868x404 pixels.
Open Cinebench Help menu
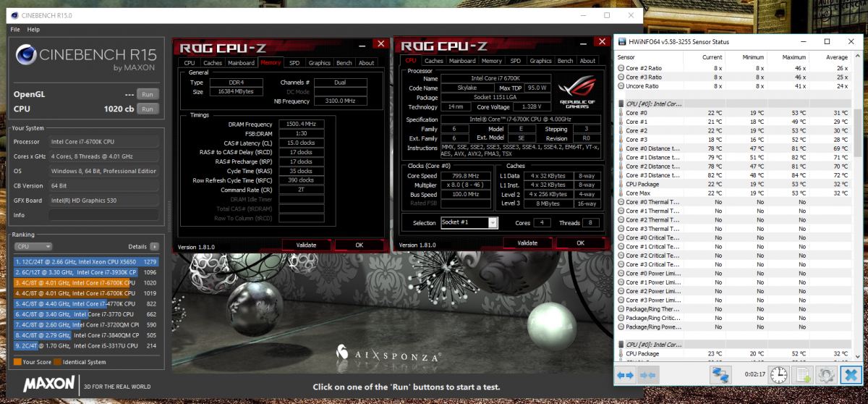34,30
